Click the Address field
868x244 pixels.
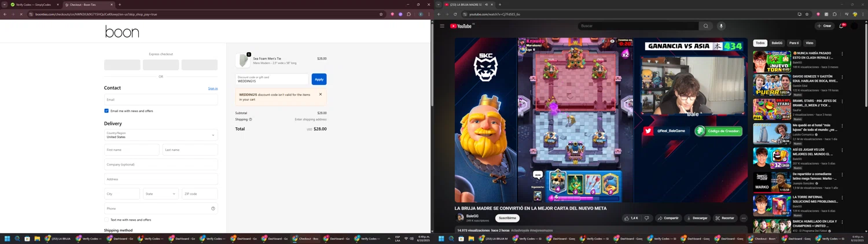pos(161,179)
